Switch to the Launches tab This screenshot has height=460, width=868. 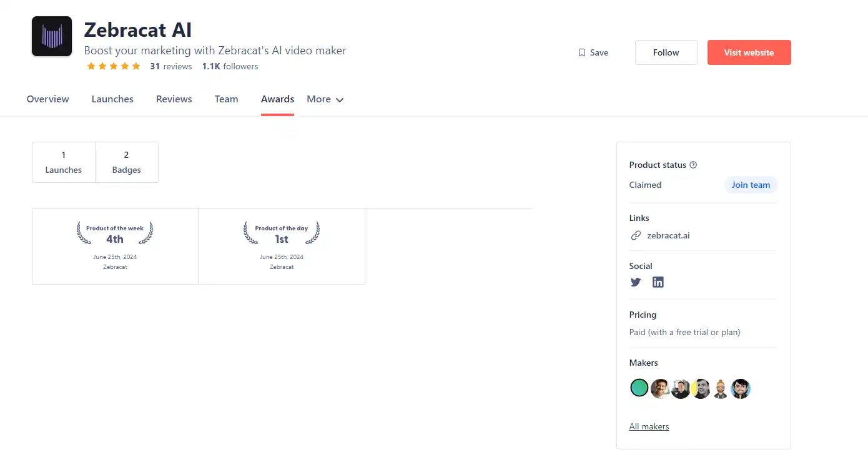click(x=112, y=99)
